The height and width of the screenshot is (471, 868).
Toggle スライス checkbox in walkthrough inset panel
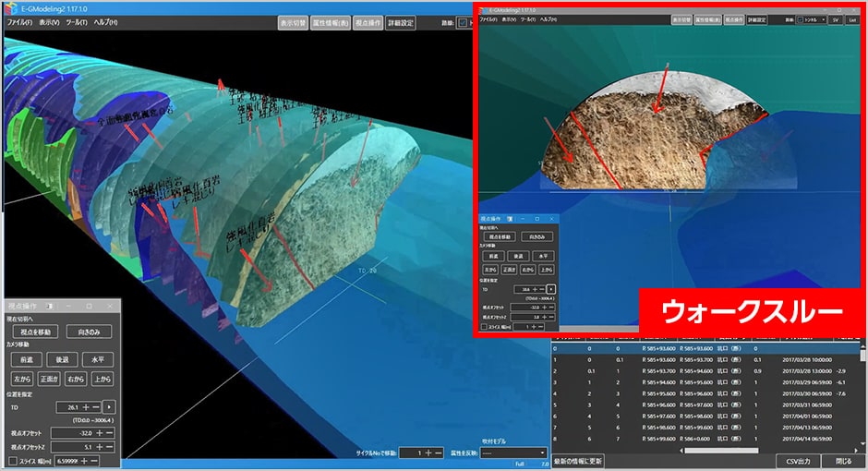484,326
